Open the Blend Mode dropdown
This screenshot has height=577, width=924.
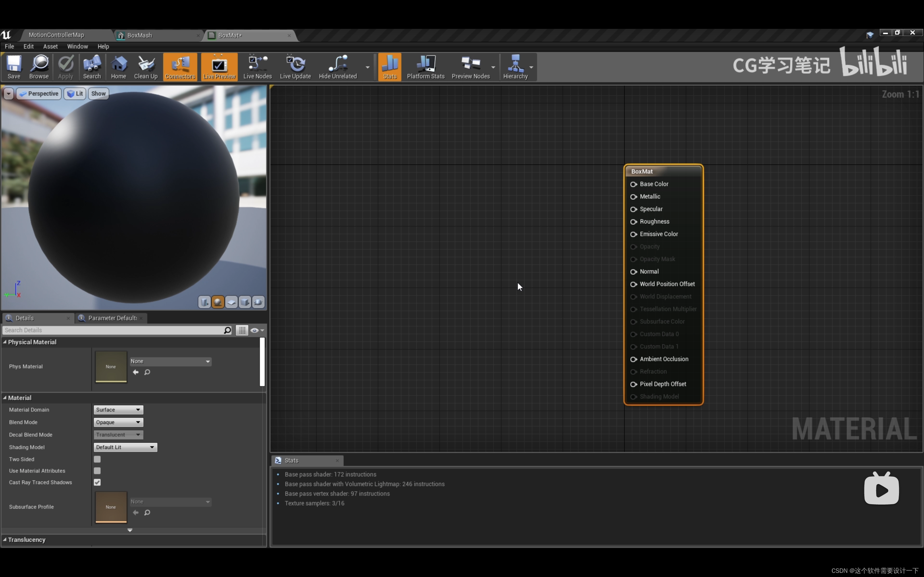tap(118, 422)
